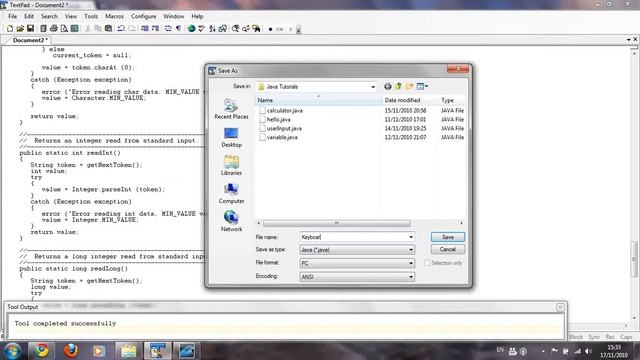Select Desktop in the places sidebar
640x360 pixels.
(x=231, y=137)
